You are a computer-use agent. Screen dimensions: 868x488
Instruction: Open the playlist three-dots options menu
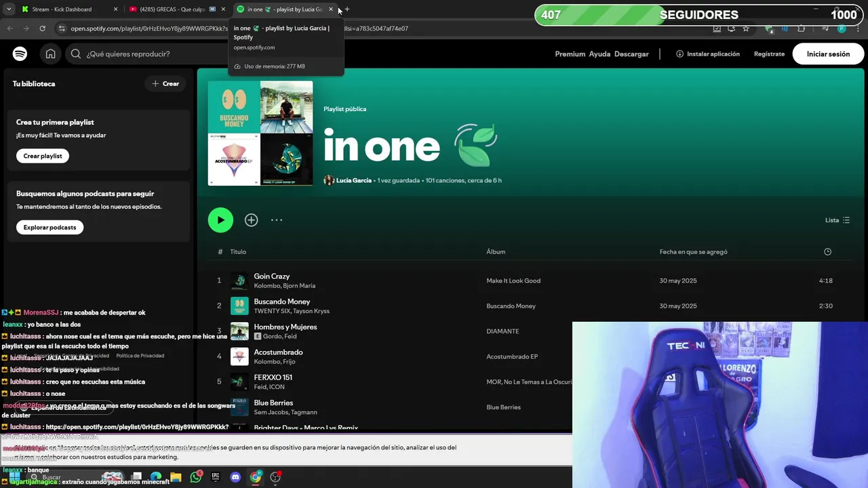(277, 220)
